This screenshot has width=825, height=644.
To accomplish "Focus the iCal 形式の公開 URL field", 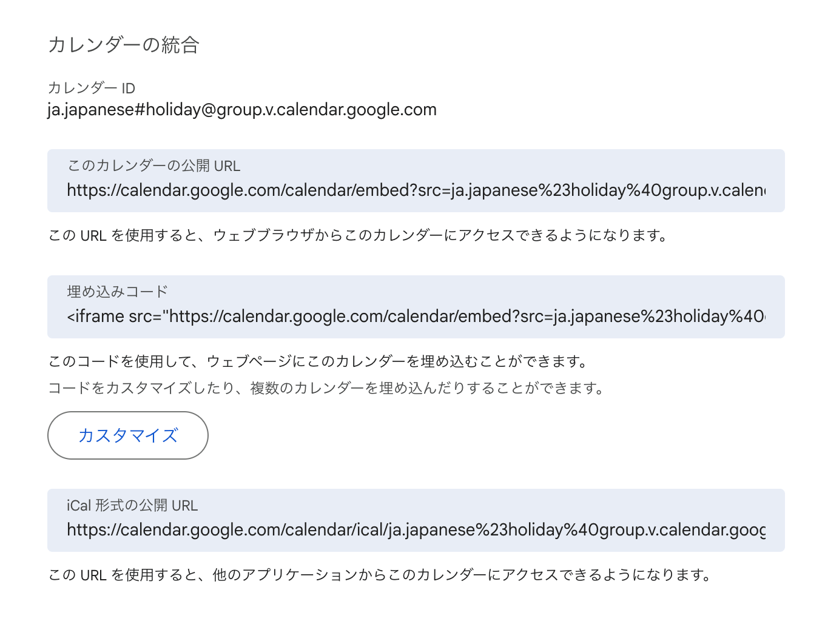I will [416, 530].
